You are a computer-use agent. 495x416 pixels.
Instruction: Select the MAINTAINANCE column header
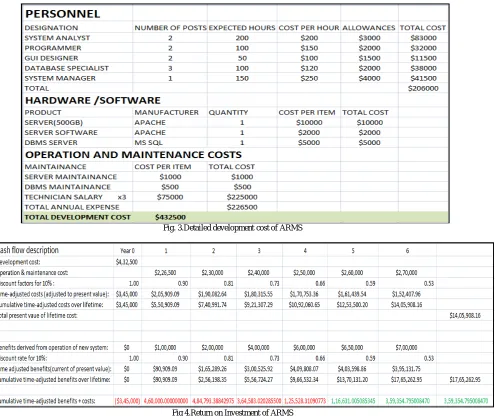[x=55, y=167]
